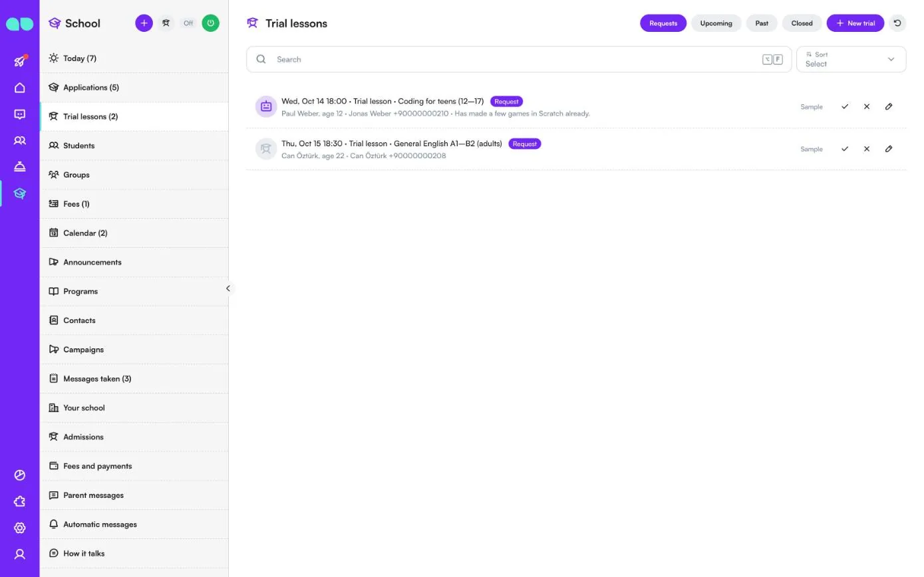Reject the Paul Weber trial request

(867, 106)
